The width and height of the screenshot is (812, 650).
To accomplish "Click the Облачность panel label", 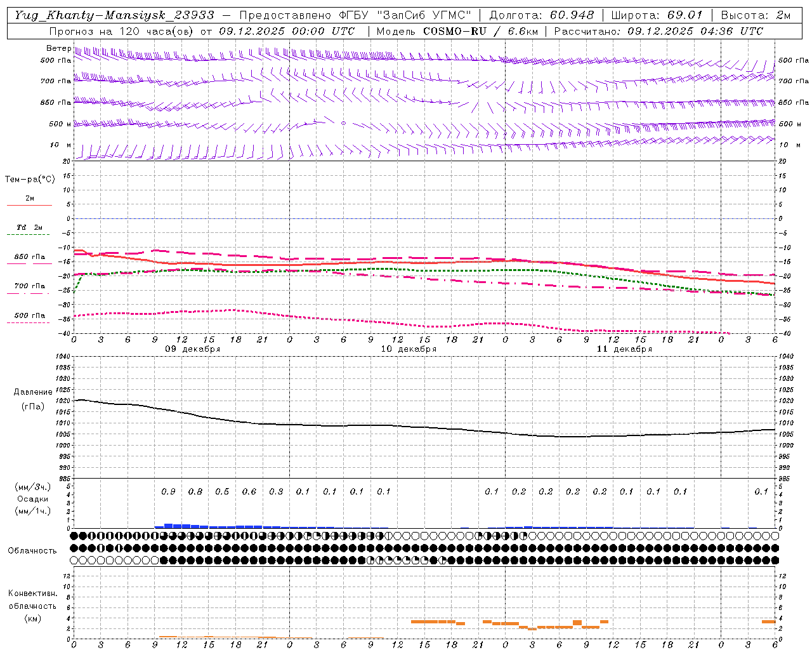I will (x=32, y=550).
